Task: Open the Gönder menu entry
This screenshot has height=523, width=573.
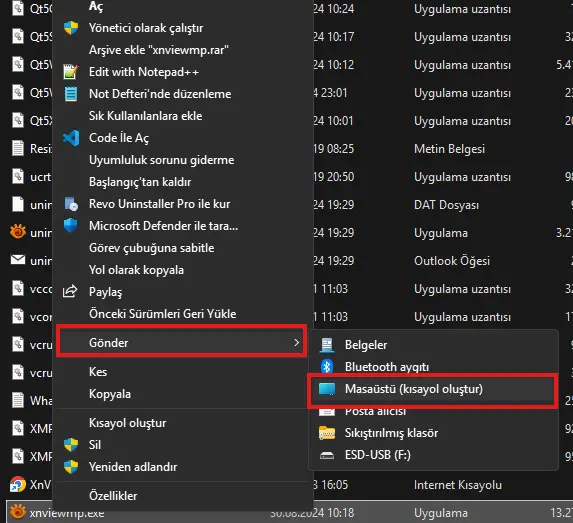Action: (182, 342)
